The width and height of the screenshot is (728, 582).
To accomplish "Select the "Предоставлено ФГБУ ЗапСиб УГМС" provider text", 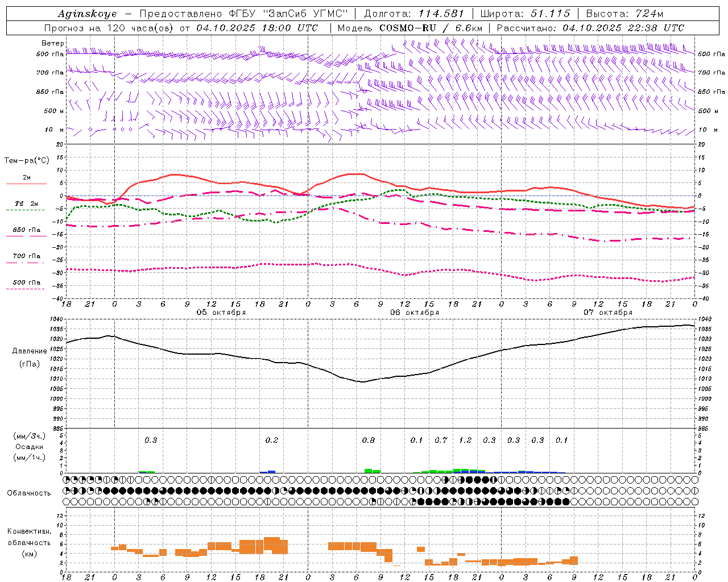I will coord(243,14).
